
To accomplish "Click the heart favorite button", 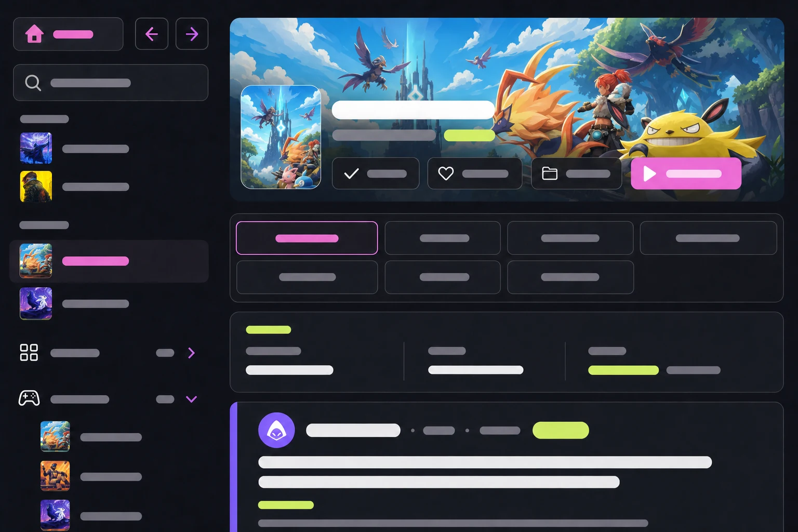I will [475, 174].
